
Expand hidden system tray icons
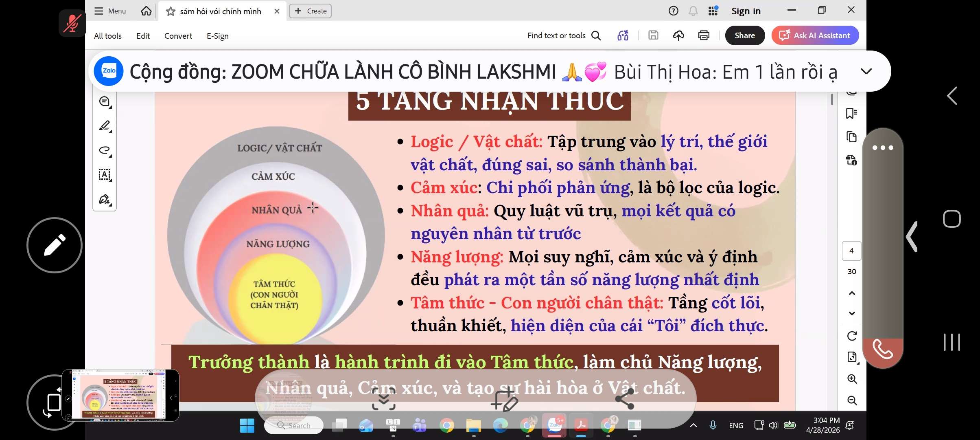[693, 425]
